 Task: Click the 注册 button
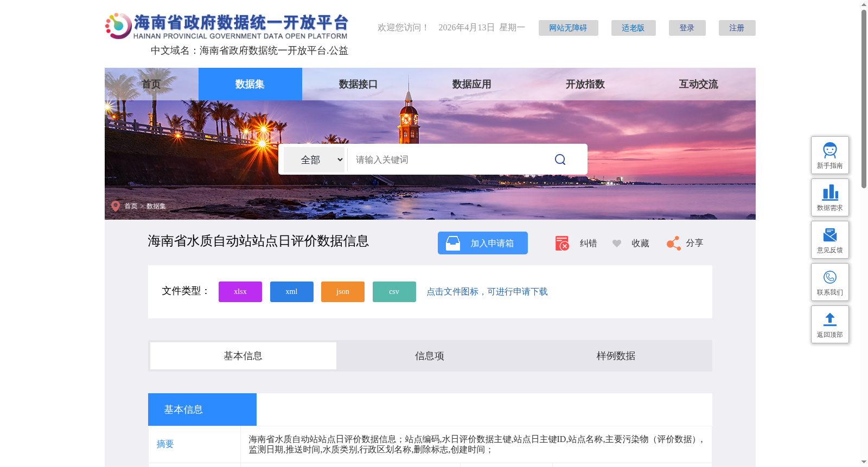(x=737, y=28)
